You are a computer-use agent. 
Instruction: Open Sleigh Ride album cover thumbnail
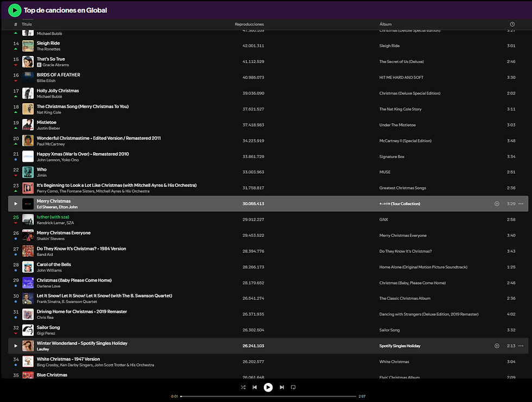click(28, 46)
